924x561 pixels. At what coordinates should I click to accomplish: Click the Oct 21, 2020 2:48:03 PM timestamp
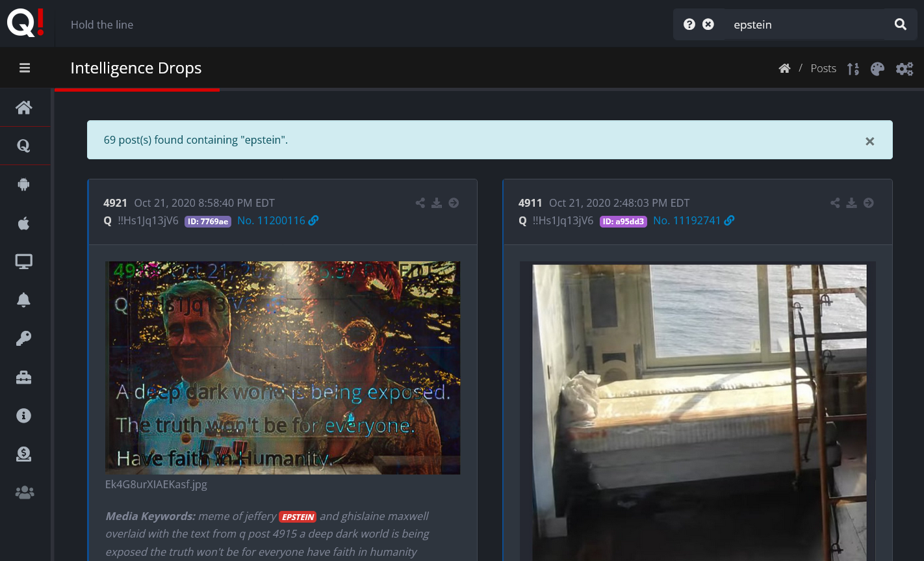point(619,203)
